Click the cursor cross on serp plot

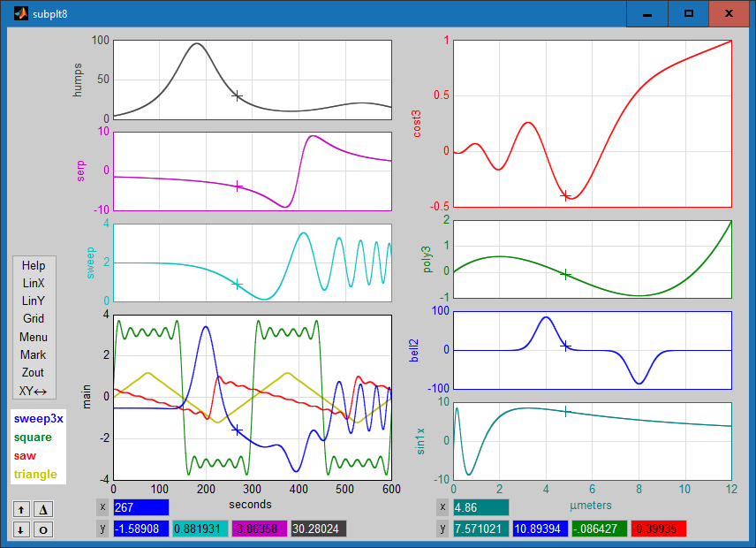(238, 186)
